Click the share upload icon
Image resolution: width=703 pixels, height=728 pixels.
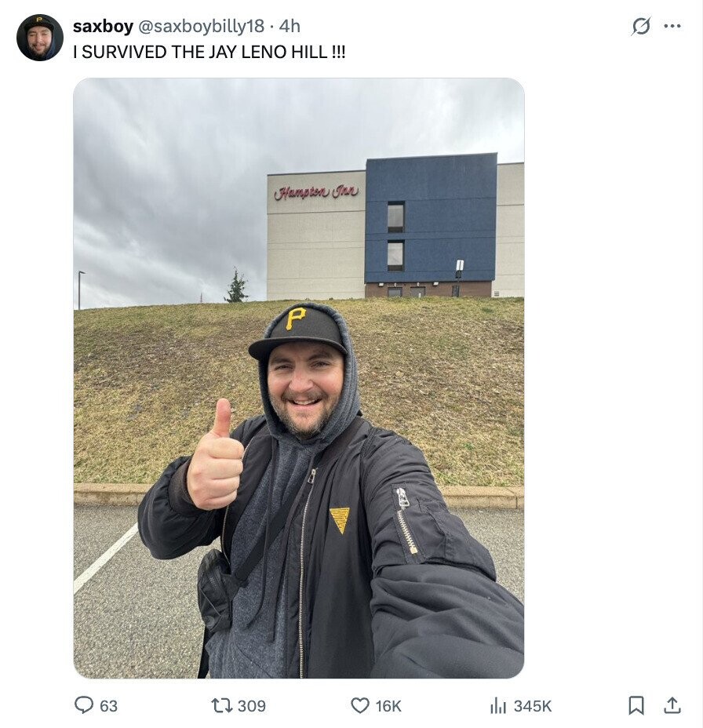click(672, 705)
